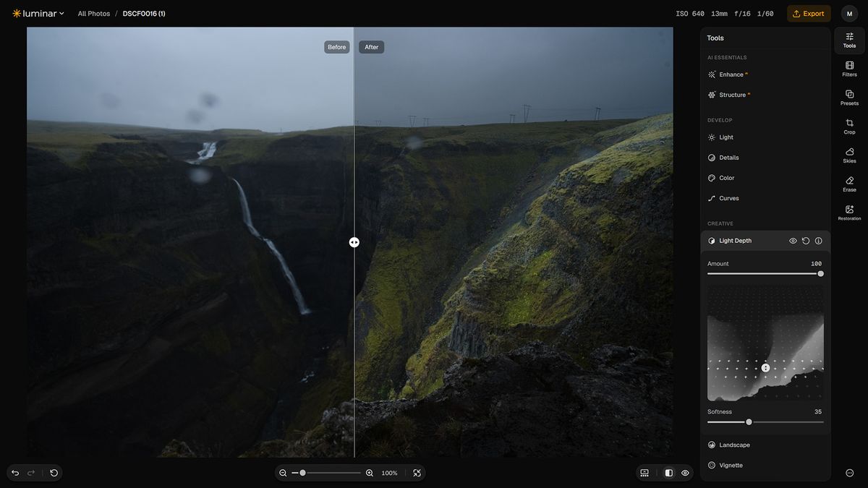Revert all edits with history reset icon
868x488 pixels.
[54, 473]
